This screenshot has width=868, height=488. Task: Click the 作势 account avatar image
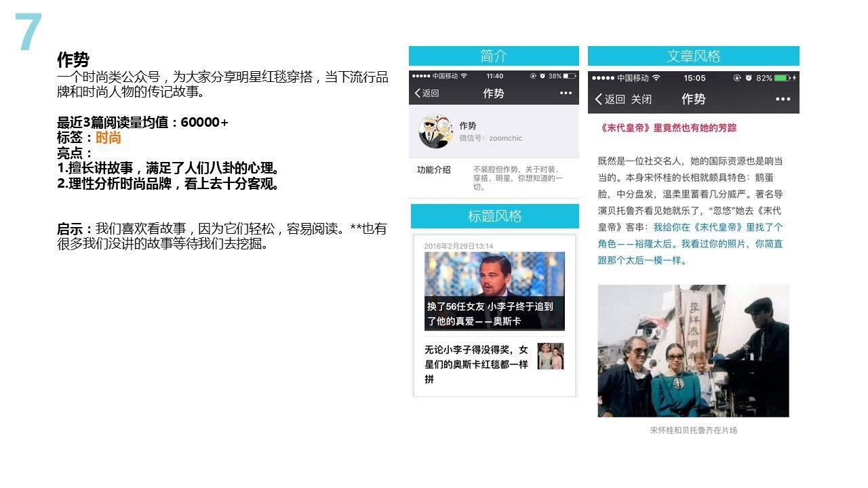(435, 131)
